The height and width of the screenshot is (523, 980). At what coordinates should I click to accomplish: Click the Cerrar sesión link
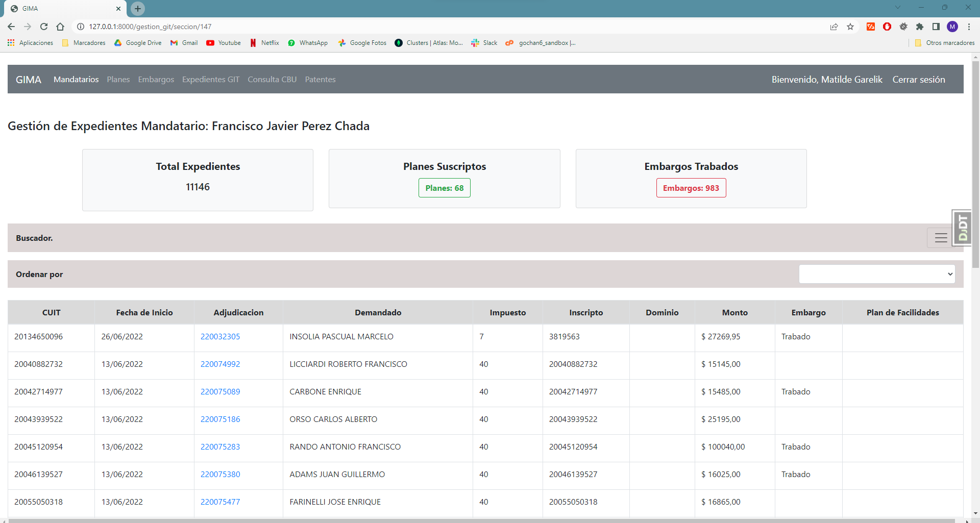click(x=918, y=79)
